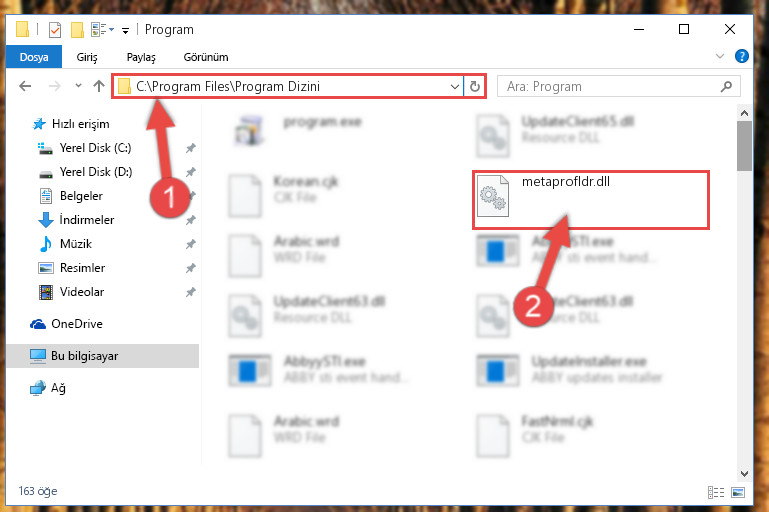This screenshot has height=512, width=769.
Task: Click Properties icon in quick access toolbar
Action: pos(55,30)
